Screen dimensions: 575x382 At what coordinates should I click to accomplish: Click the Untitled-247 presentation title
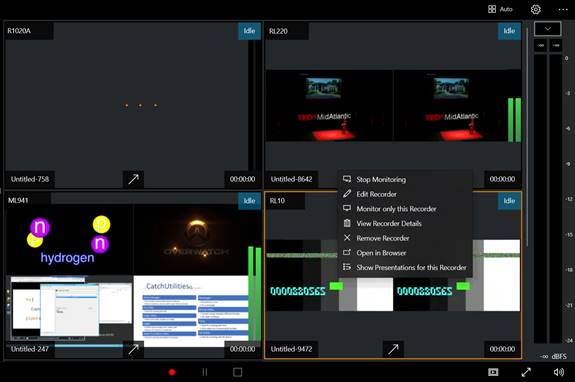click(x=30, y=349)
